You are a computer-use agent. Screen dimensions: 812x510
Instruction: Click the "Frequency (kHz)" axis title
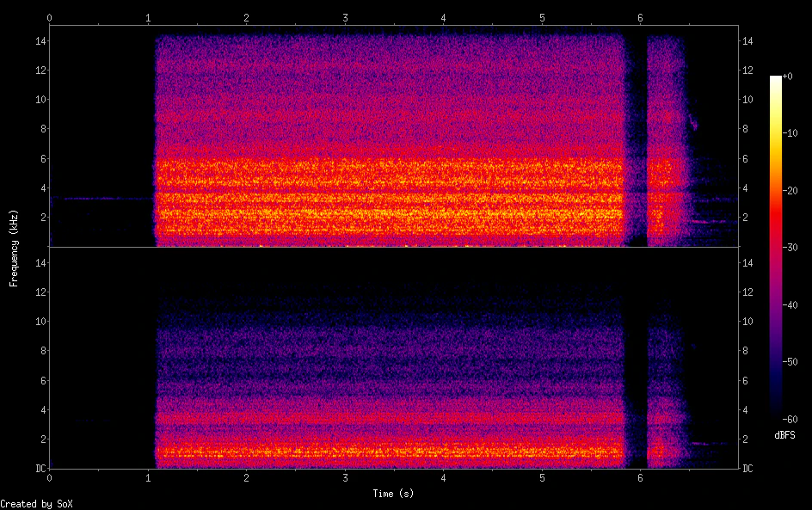(x=14, y=248)
